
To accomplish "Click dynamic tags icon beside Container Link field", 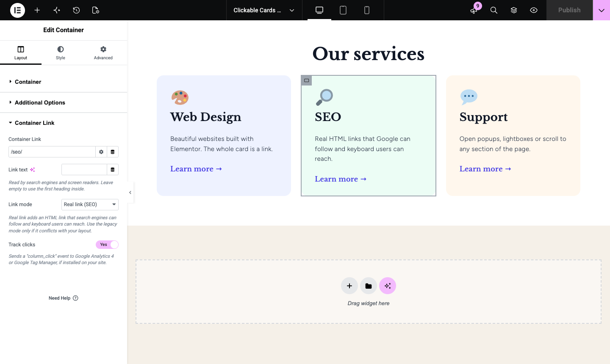I will coord(113,152).
